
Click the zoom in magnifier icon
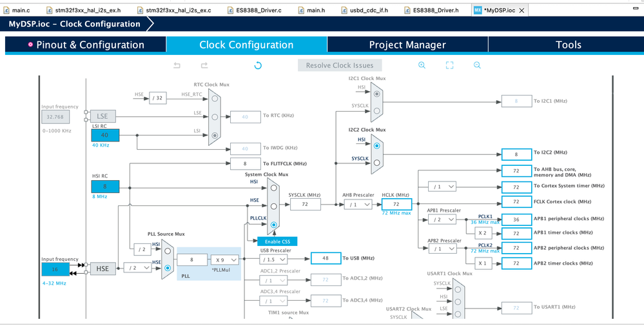(422, 65)
